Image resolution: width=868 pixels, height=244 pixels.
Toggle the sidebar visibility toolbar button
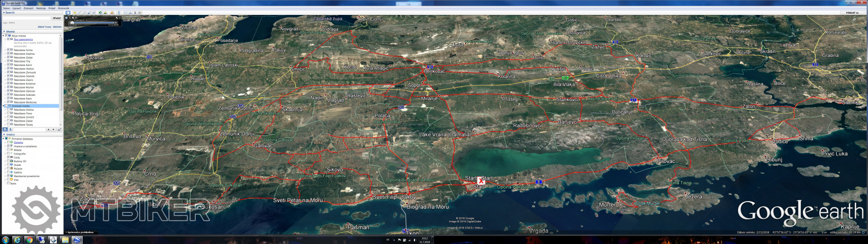point(68,13)
